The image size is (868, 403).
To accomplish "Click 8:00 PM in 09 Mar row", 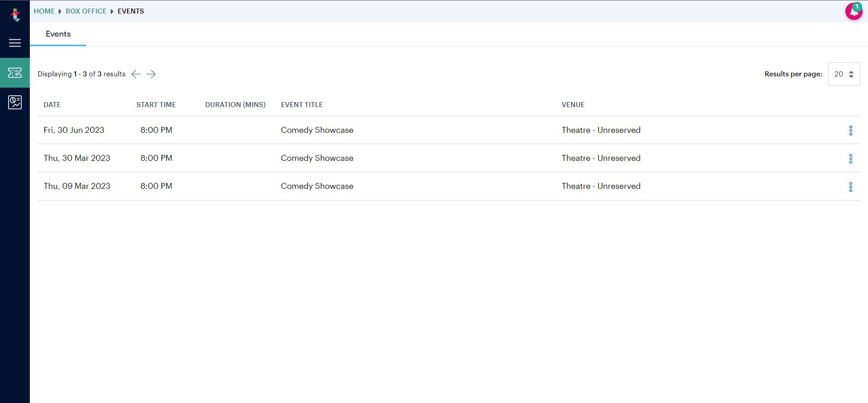I will pyautogui.click(x=156, y=186).
